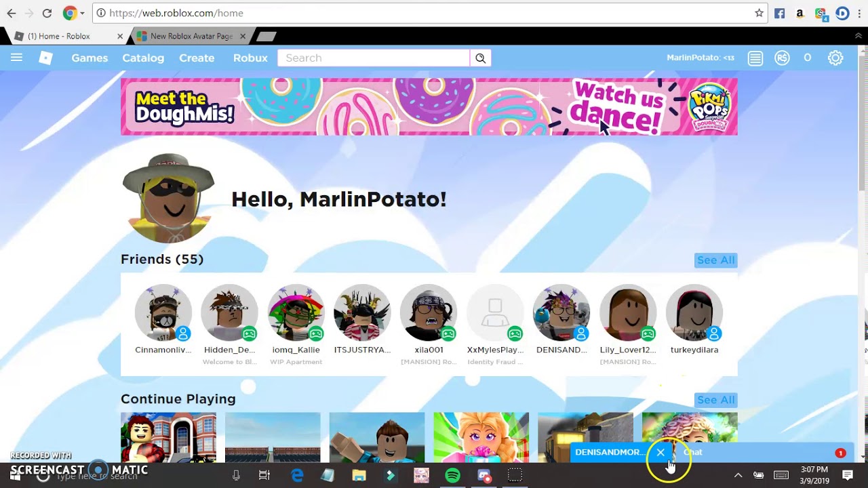Viewport: 868px width, 488px height.
Task: Click the MarlinPotato username in header
Action: click(701, 58)
